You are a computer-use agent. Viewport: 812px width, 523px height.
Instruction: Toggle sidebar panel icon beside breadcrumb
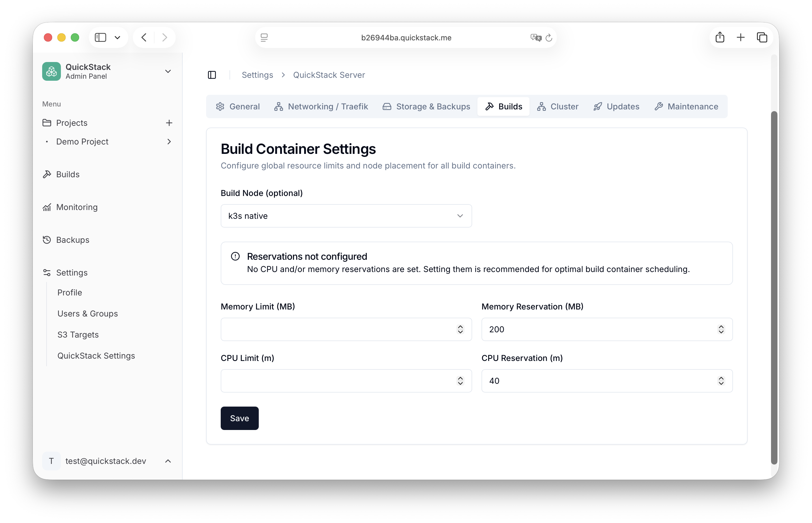(x=212, y=75)
